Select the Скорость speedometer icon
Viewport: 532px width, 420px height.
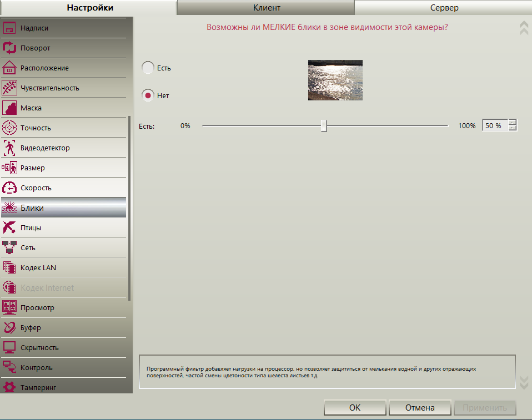(9, 188)
